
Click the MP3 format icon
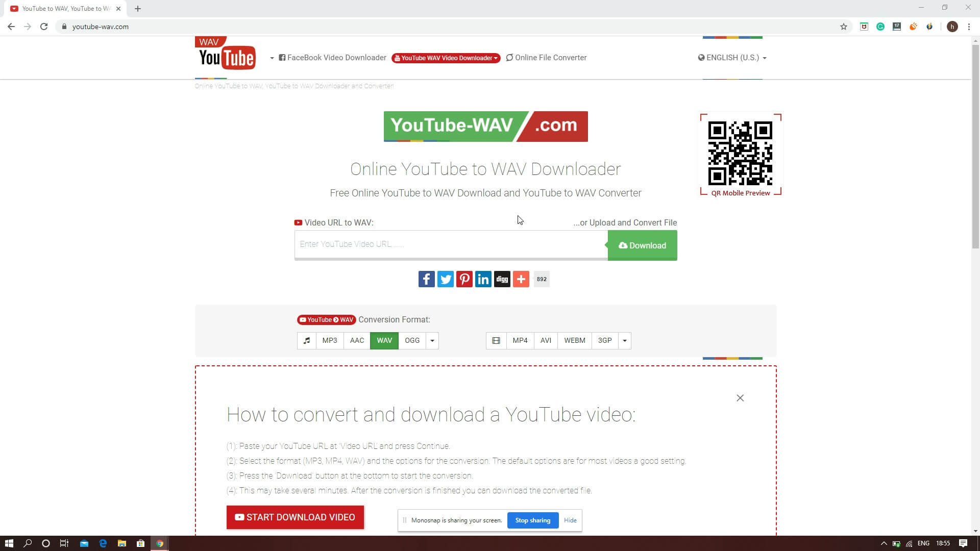(x=330, y=340)
